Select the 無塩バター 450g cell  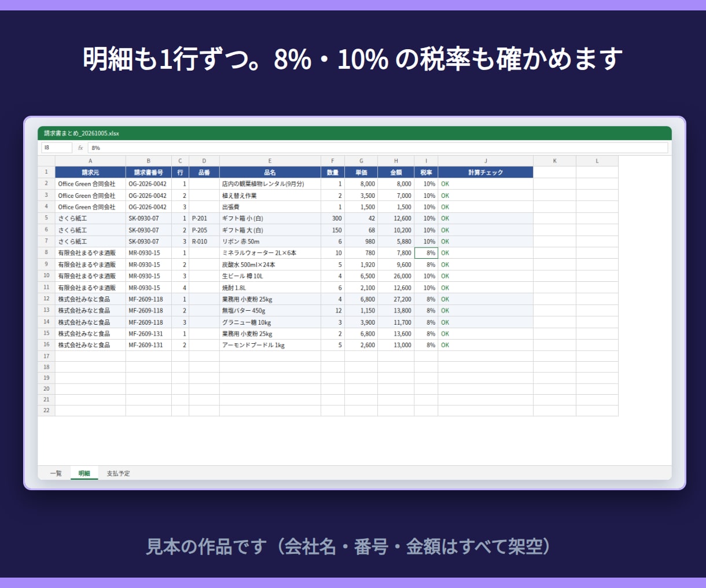(270, 311)
